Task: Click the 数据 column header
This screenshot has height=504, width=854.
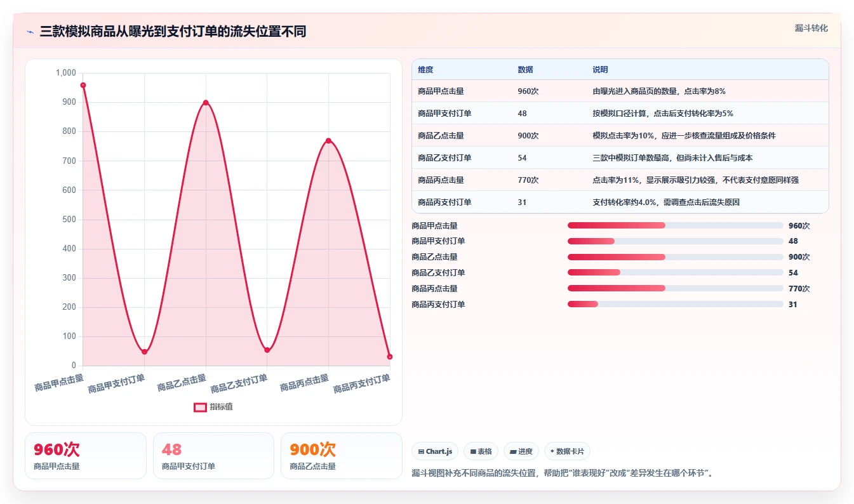Action: pyautogui.click(x=525, y=70)
